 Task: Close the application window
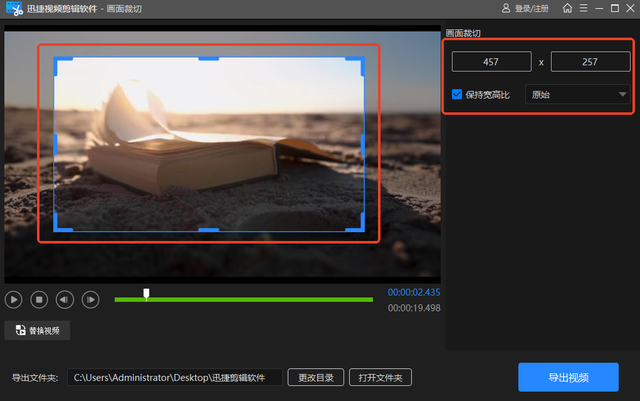click(630, 8)
